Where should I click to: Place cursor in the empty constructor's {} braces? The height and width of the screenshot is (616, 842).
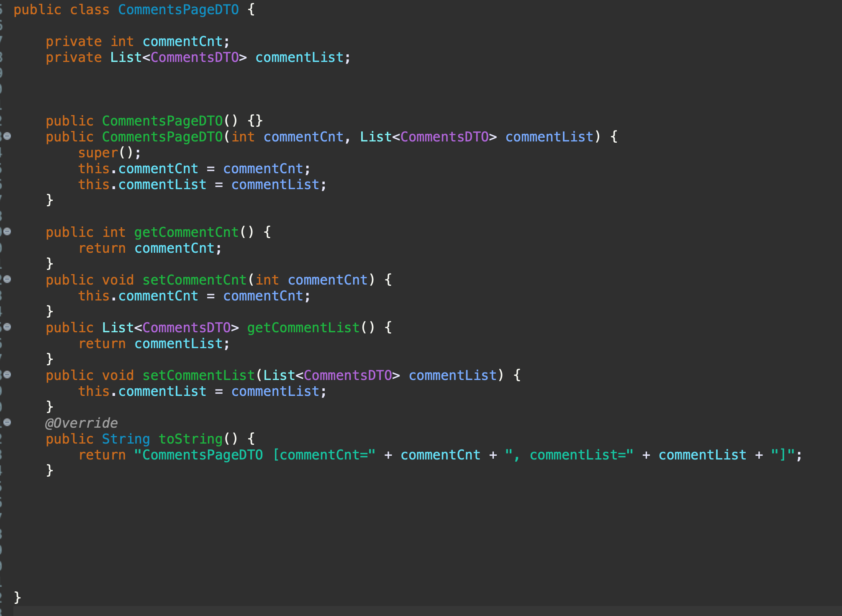255,121
